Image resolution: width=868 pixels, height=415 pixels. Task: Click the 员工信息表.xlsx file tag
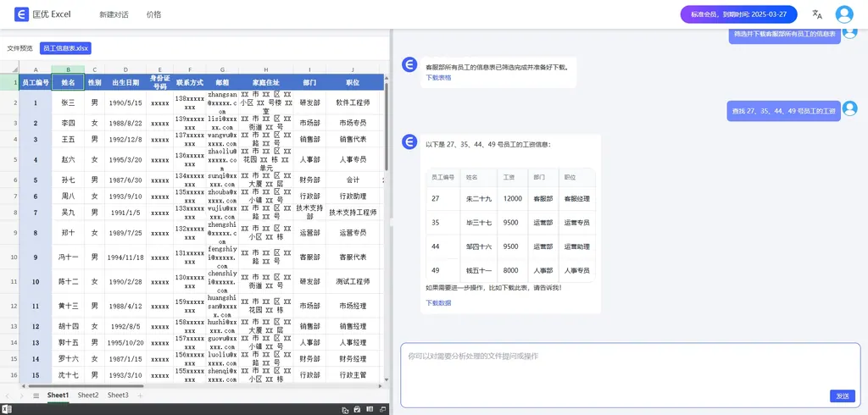pyautogui.click(x=65, y=48)
